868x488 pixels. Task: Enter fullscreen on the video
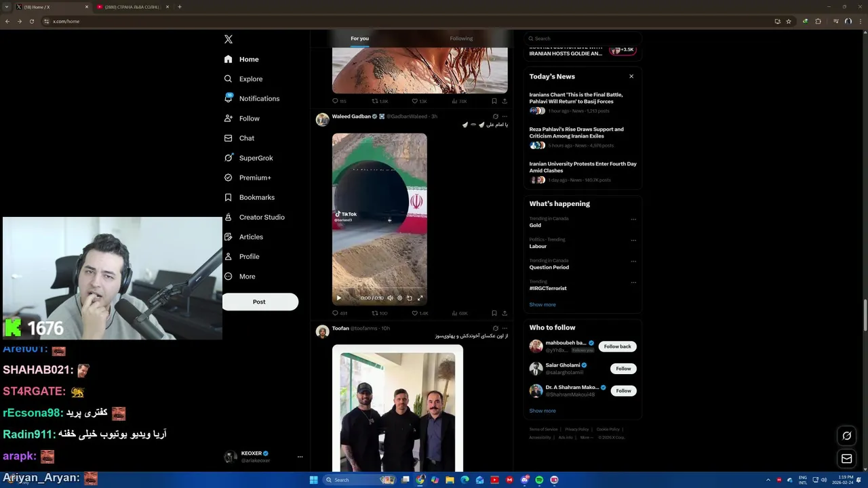click(x=420, y=298)
